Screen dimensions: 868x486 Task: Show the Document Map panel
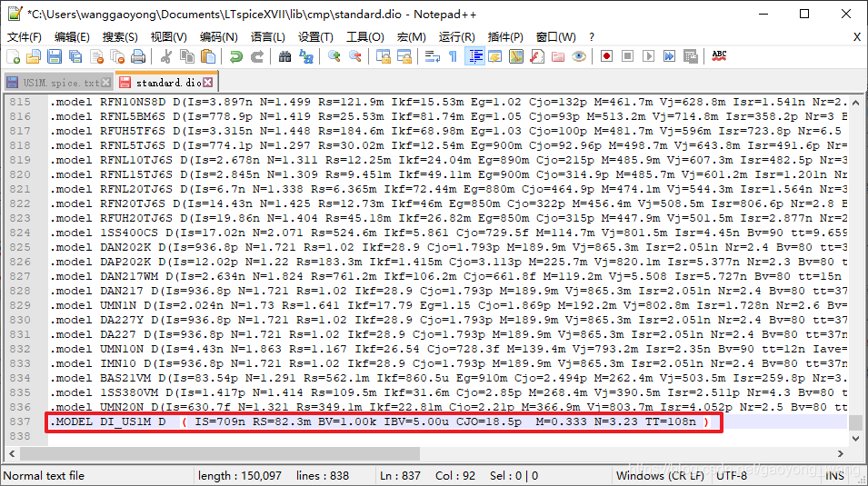pos(516,56)
